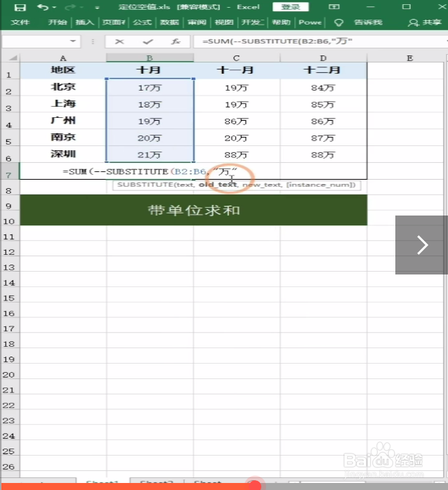The width and height of the screenshot is (448, 490).
Task: Open the 视图 ribbon tab
Action: 224,22
